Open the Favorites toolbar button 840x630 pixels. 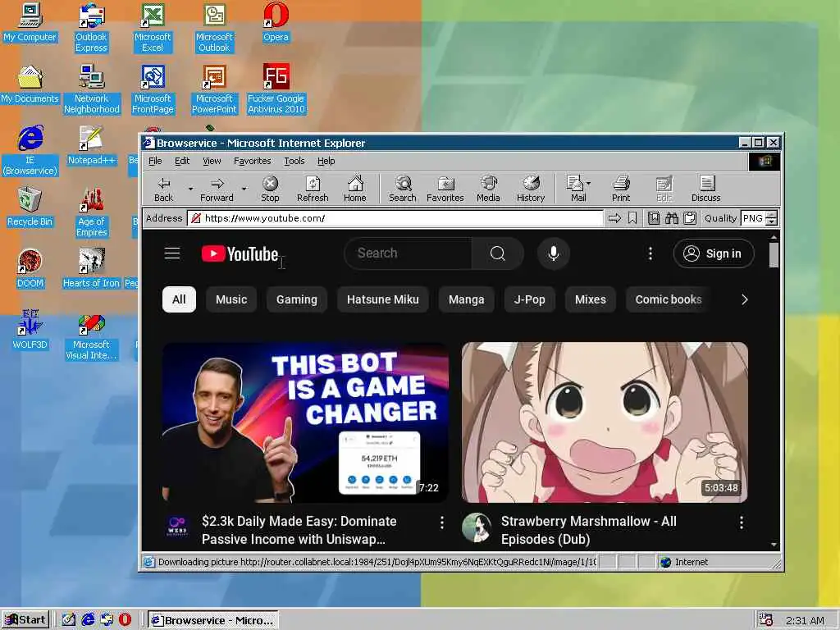pyautogui.click(x=445, y=189)
